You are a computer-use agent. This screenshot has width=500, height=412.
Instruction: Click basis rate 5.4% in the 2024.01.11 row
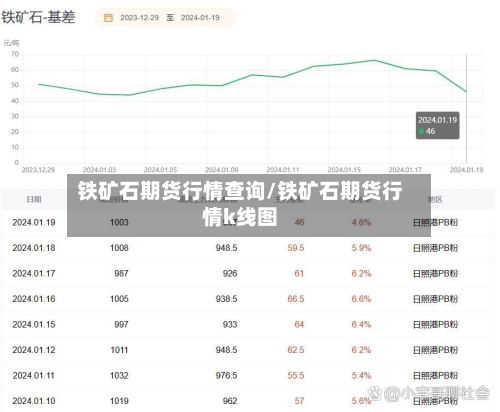tap(361, 376)
